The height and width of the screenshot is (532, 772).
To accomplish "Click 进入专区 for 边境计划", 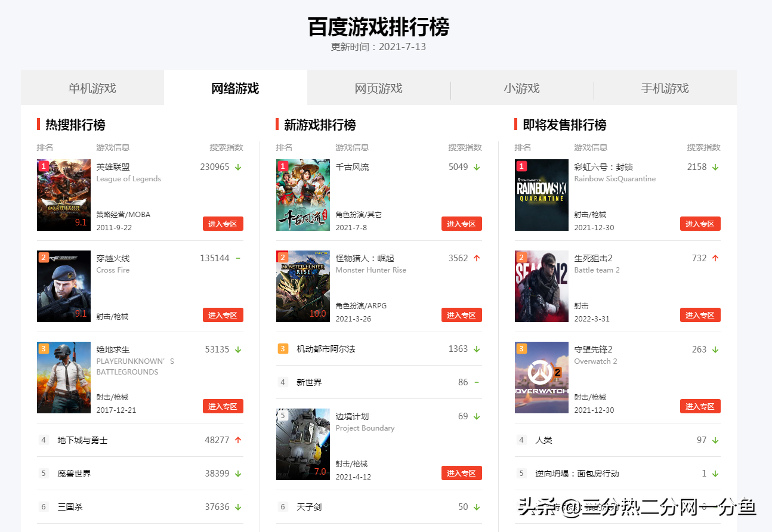I will click(x=462, y=473).
